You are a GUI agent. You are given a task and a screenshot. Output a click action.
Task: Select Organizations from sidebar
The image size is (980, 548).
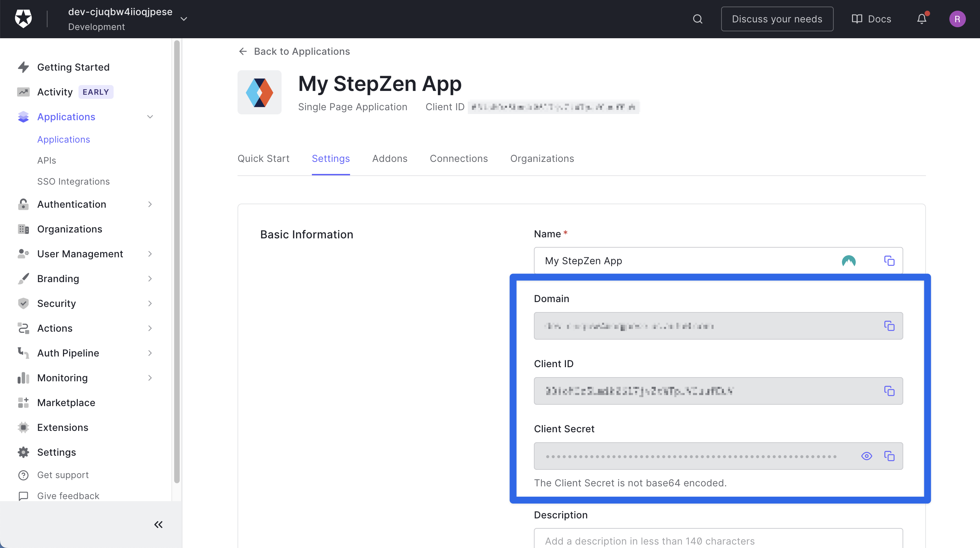point(69,229)
